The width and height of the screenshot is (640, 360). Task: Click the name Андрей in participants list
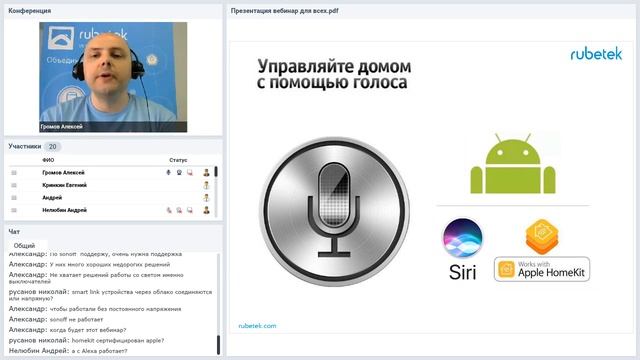click(x=52, y=198)
